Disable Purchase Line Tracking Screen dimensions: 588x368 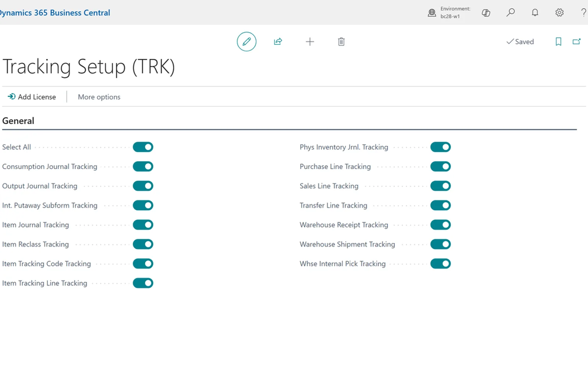click(441, 167)
